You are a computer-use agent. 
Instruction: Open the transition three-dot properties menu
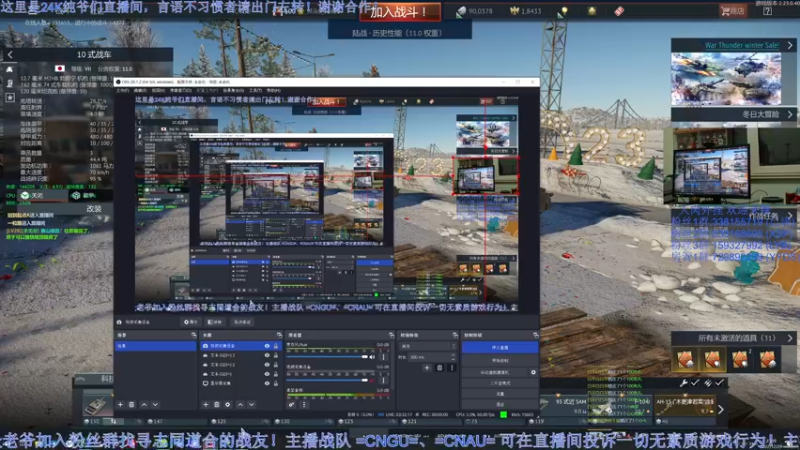(451, 367)
